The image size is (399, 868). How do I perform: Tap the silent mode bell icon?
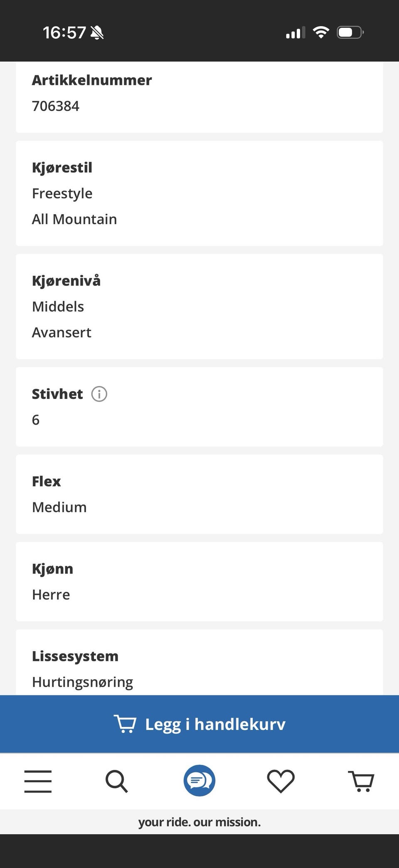(97, 32)
